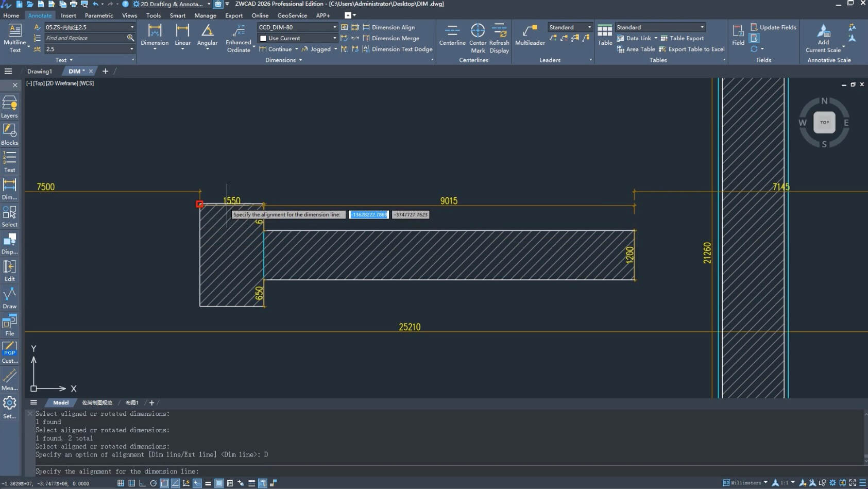
Task: Toggle ortho mode in status bar
Action: tap(142, 483)
